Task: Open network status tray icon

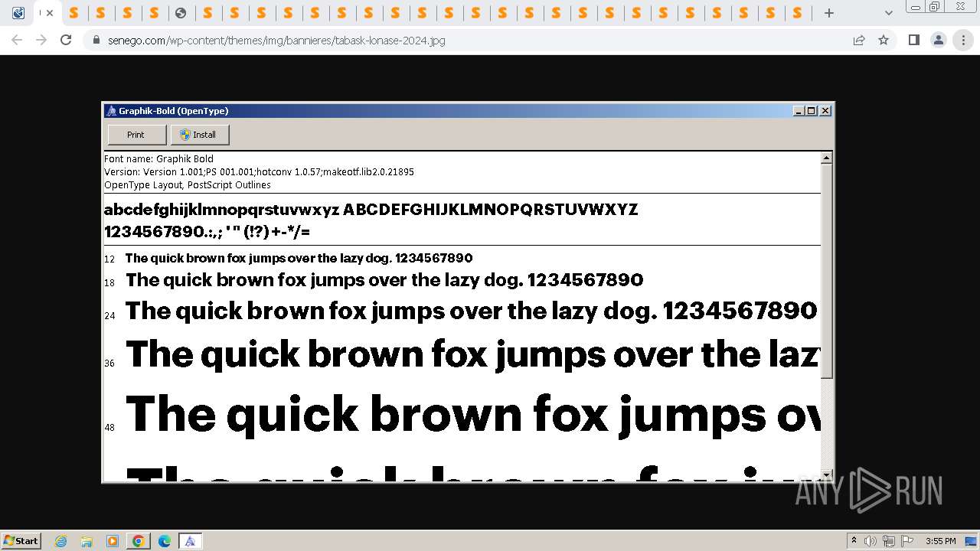Action: tap(889, 541)
